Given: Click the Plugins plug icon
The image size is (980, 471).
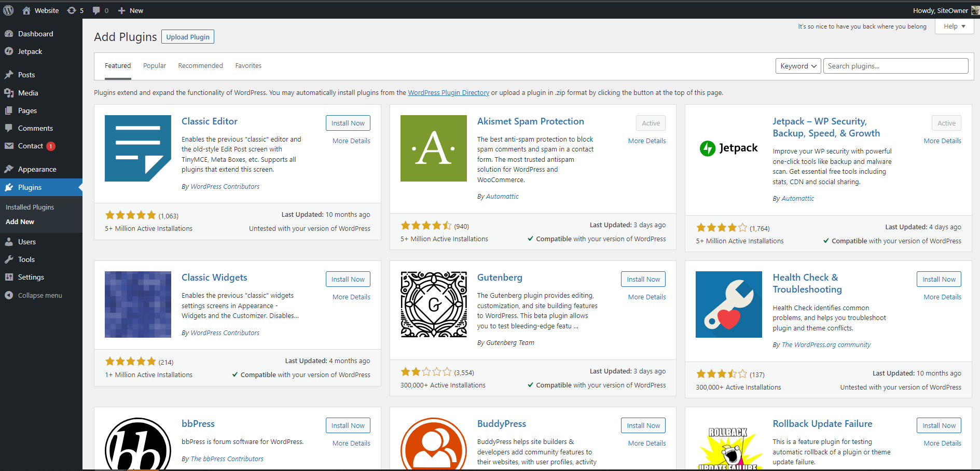Looking at the screenshot, I should (x=9, y=187).
